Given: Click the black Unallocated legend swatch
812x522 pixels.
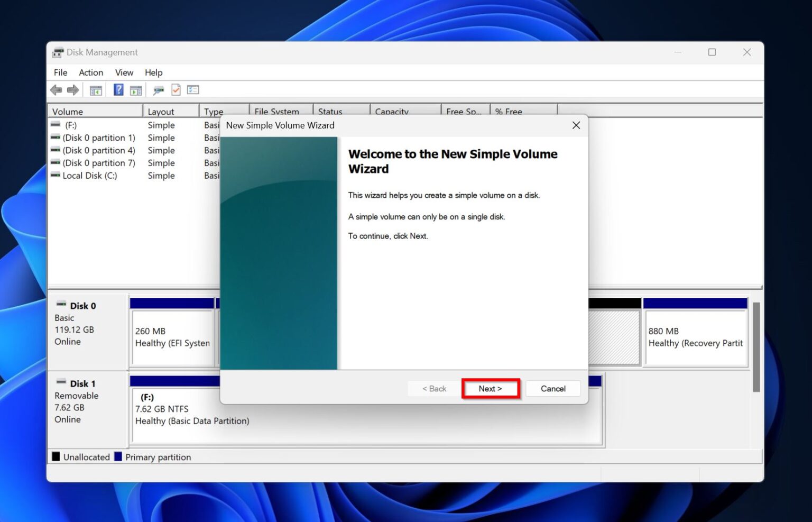Looking at the screenshot, I should [56, 456].
